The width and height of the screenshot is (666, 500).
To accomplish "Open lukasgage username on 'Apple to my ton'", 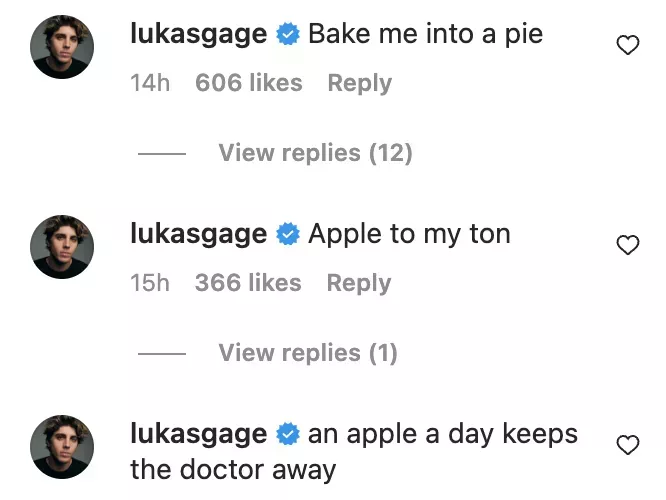I will pos(199,234).
